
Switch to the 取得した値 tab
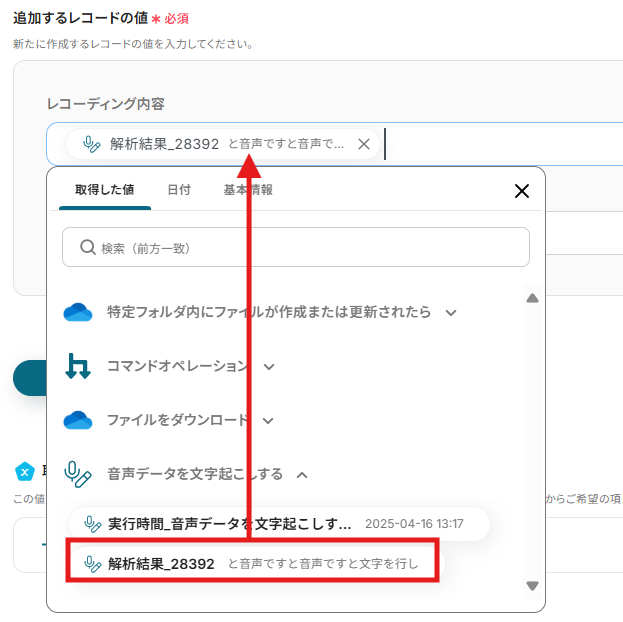104,190
